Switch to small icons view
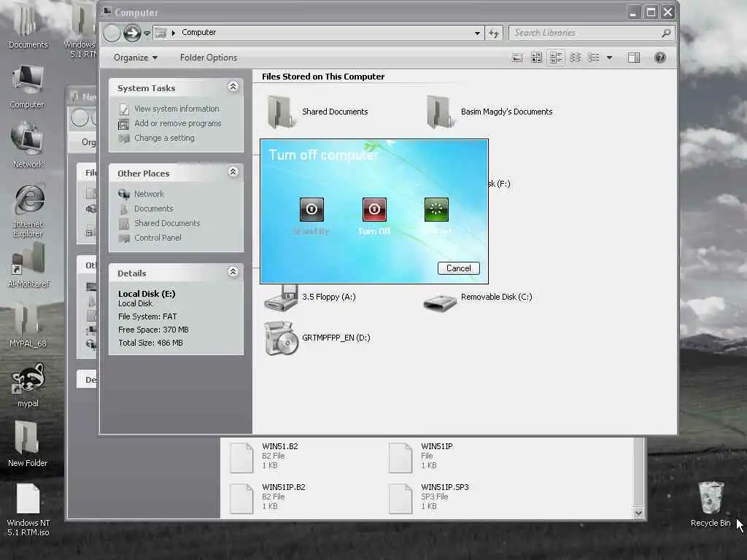Screen dimensions: 747x560 (x=575, y=58)
